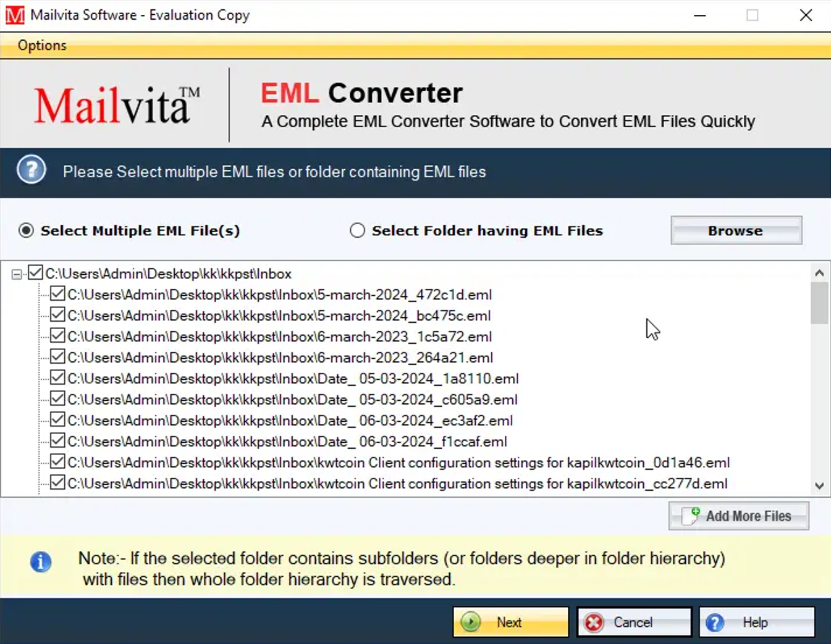This screenshot has height=644, width=831.
Task: Click the info icon beside the Note
Action: coord(41,562)
